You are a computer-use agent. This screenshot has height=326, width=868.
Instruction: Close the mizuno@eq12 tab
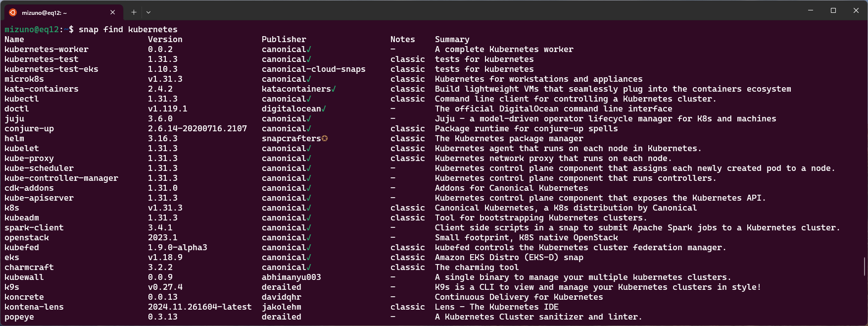[112, 12]
